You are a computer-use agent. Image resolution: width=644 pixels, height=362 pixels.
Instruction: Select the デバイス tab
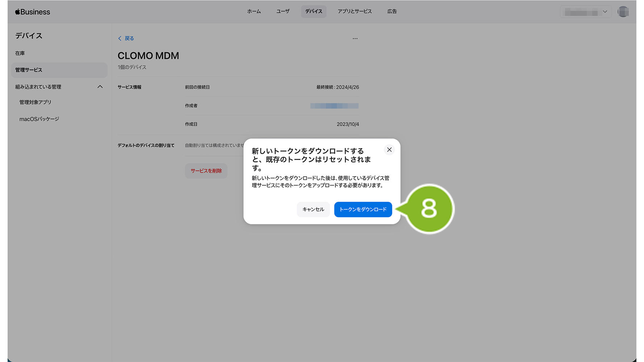click(314, 12)
